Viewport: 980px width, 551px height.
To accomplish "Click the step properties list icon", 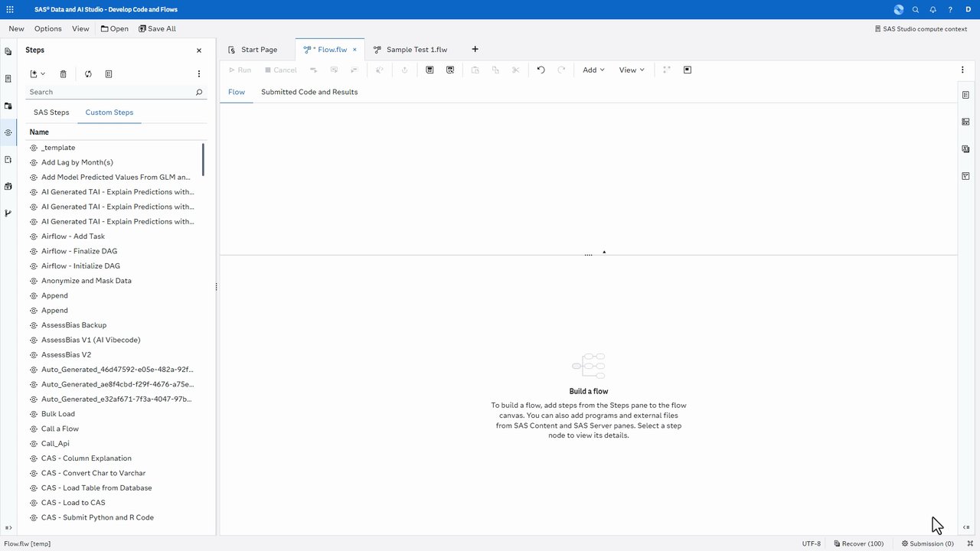I will click(109, 74).
